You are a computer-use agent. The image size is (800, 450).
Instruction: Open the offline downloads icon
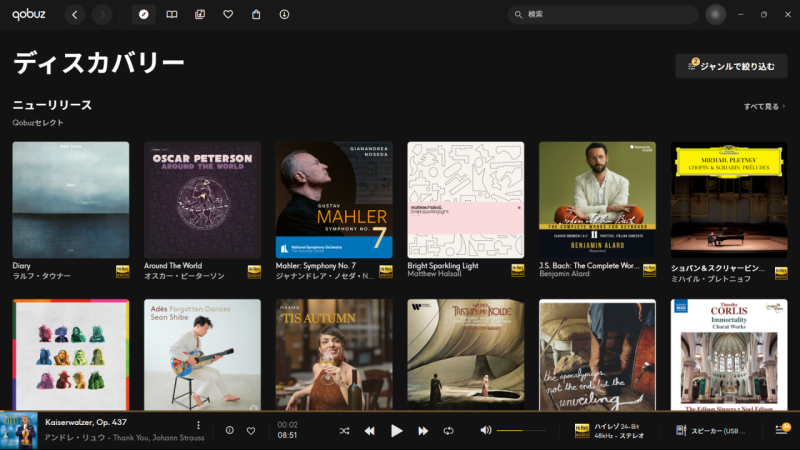[284, 15]
